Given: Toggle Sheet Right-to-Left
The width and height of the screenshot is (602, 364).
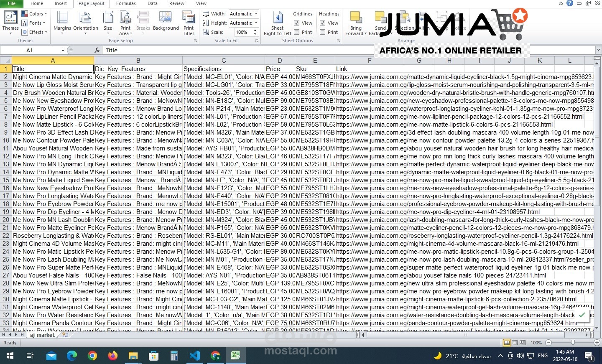Looking at the screenshot, I should coord(278,23).
